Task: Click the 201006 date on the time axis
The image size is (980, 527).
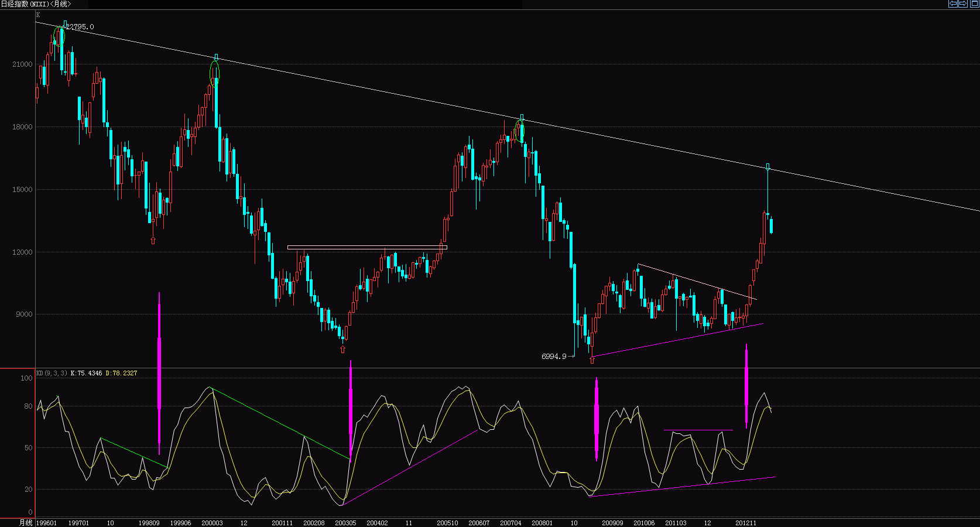Action: pyautogui.click(x=645, y=523)
